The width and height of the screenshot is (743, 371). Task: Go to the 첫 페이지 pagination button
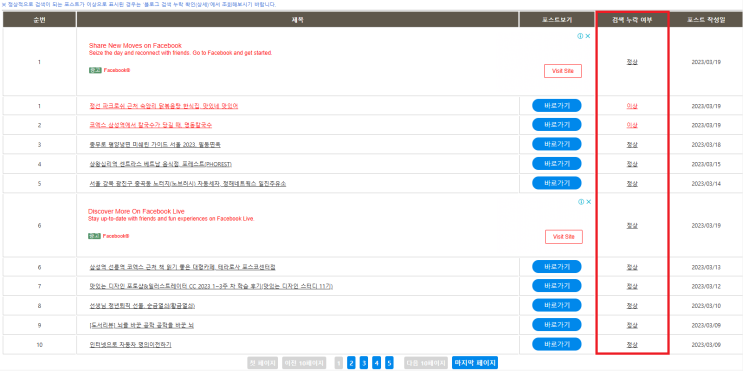pos(263,363)
